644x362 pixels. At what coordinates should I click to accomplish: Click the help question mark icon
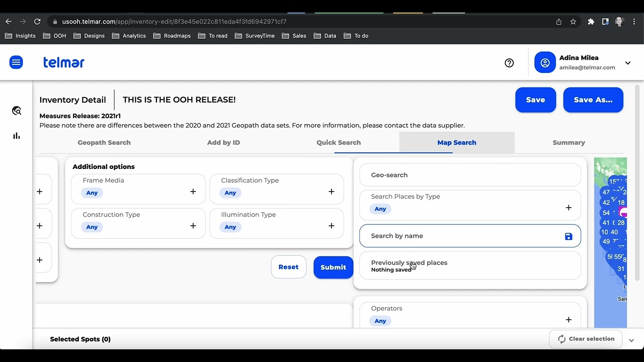pos(509,63)
